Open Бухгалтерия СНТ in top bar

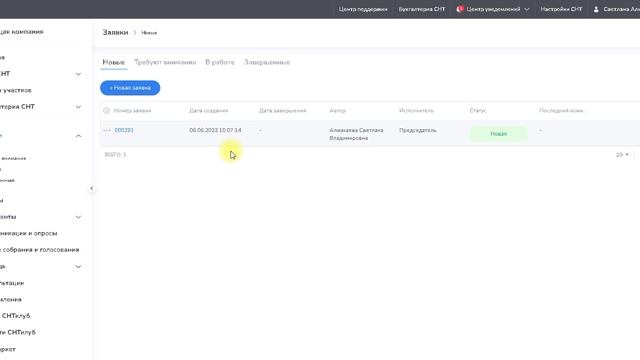click(422, 9)
